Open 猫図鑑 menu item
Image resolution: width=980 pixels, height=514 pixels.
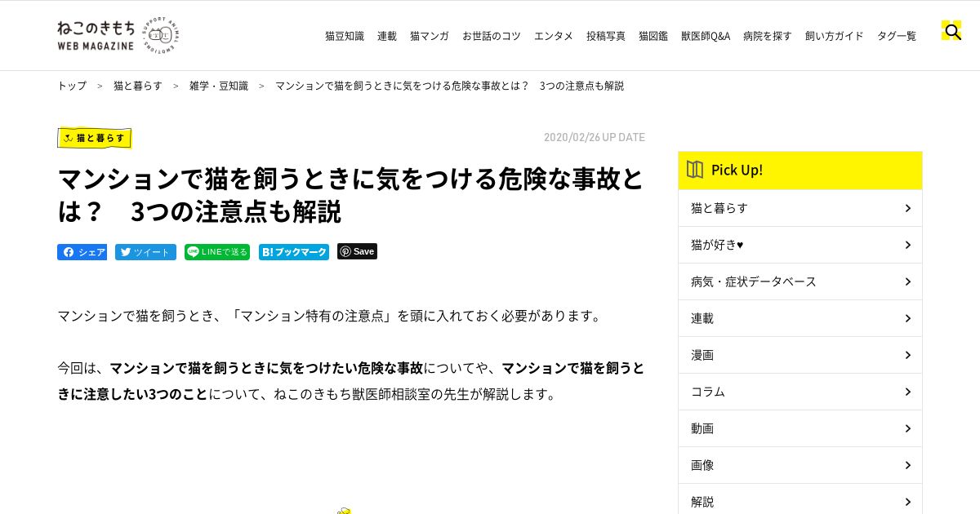tap(653, 36)
